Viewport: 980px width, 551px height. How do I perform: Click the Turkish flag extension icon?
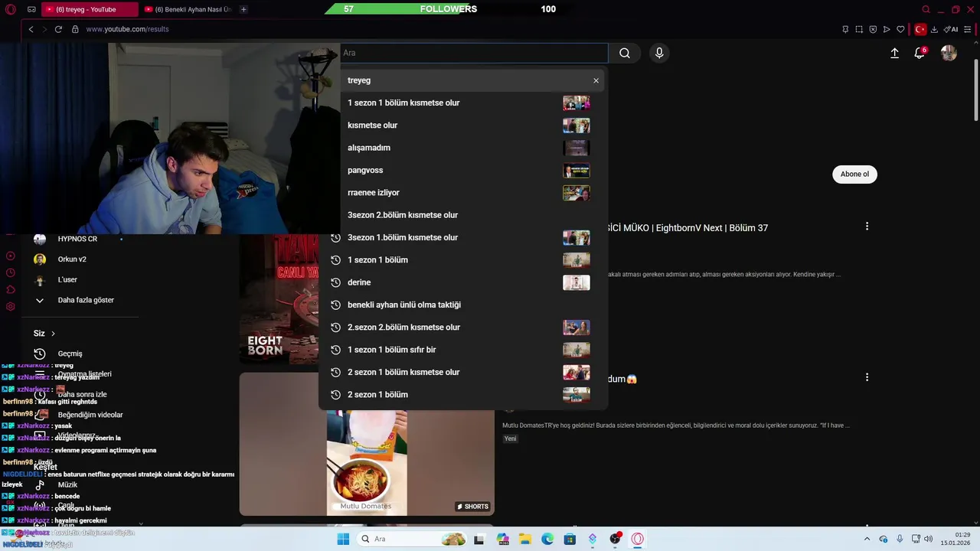[920, 29]
